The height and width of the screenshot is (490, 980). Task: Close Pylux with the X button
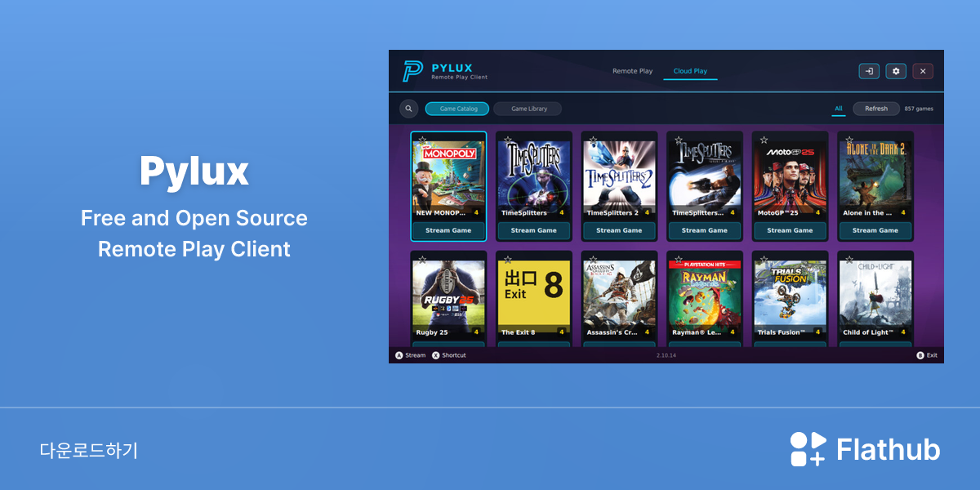tap(923, 71)
